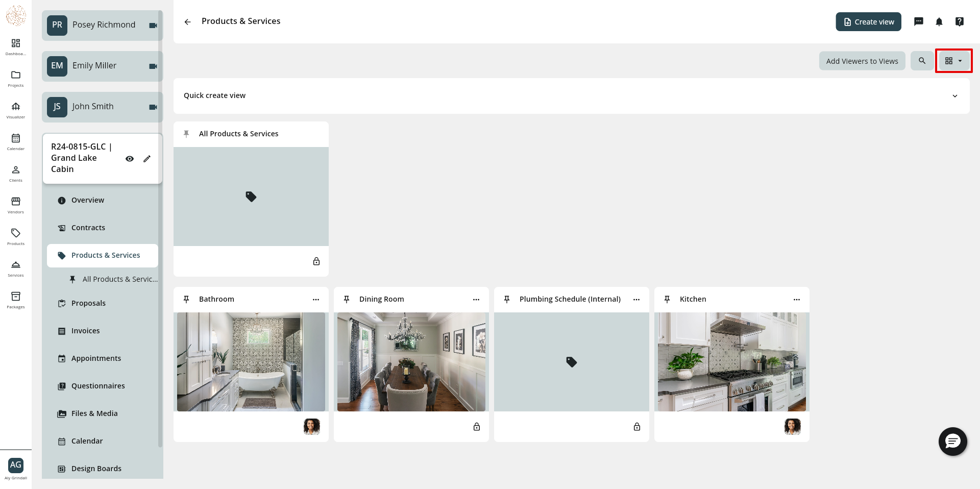Open the help question mark icon
The height and width of the screenshot is (489, 980).
coord(960,21)
